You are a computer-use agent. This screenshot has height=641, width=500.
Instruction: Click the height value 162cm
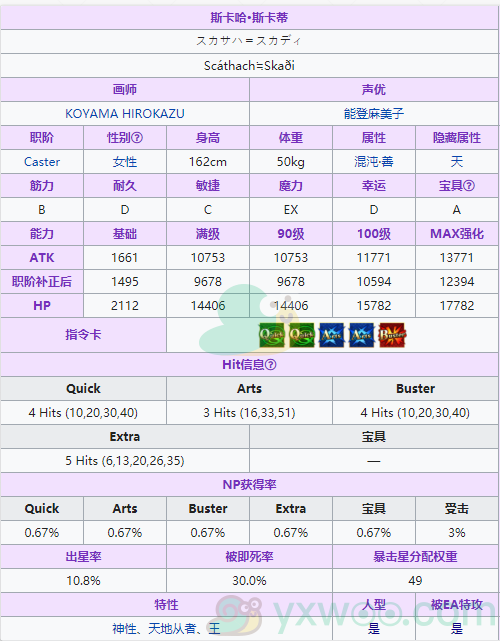pos(208,162)
